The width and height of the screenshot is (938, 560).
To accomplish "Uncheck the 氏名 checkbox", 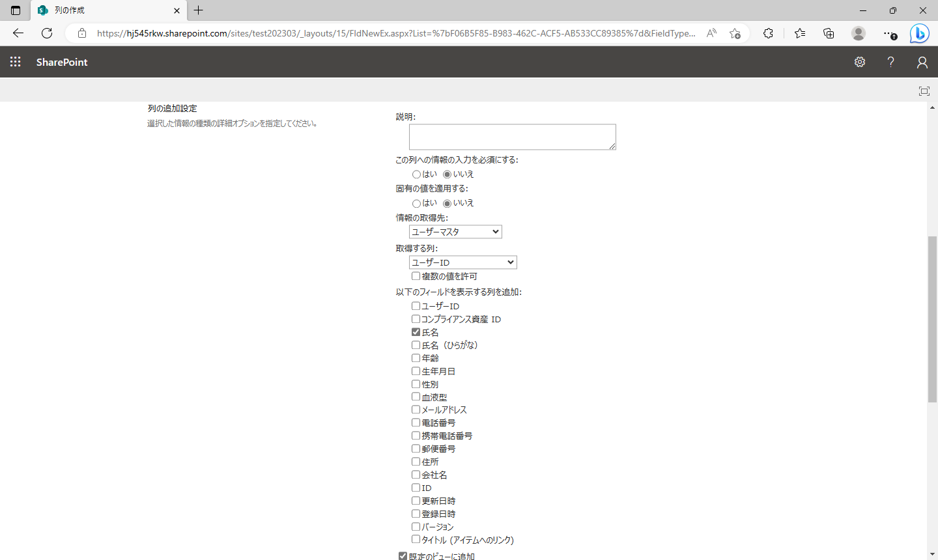I will 416,332.
